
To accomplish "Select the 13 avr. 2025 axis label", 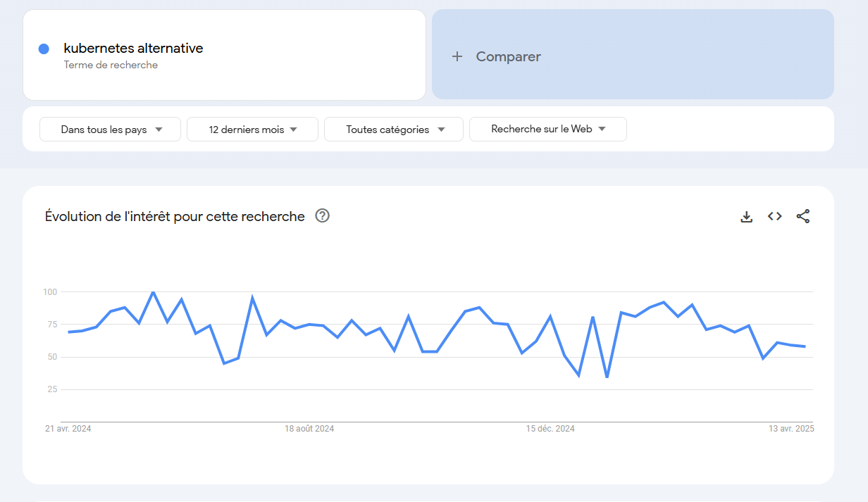I will tap(791, 429).
